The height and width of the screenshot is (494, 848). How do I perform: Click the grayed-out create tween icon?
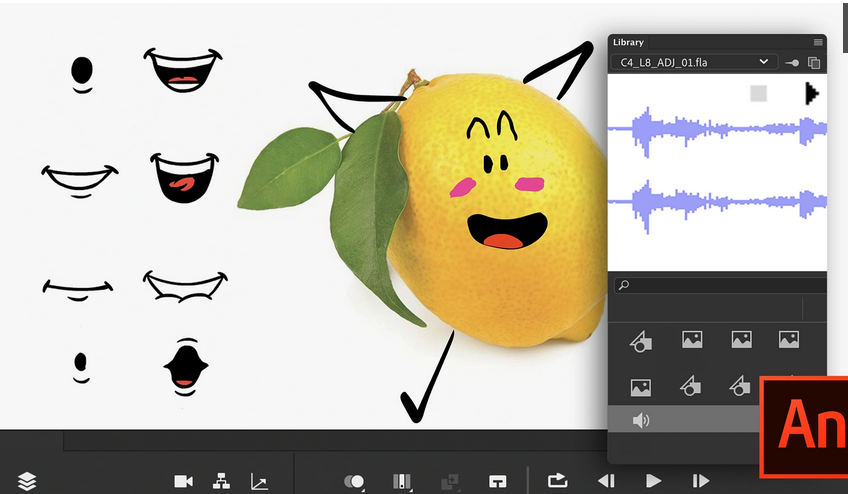[x=449, y=482]
